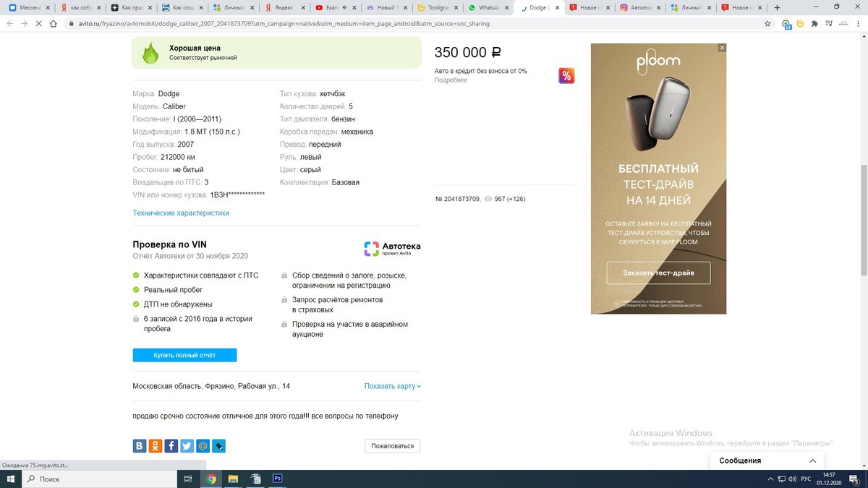Switch to the 'как собр' Yandex tab
The image size is (868, 488).
tap(80, 7)
